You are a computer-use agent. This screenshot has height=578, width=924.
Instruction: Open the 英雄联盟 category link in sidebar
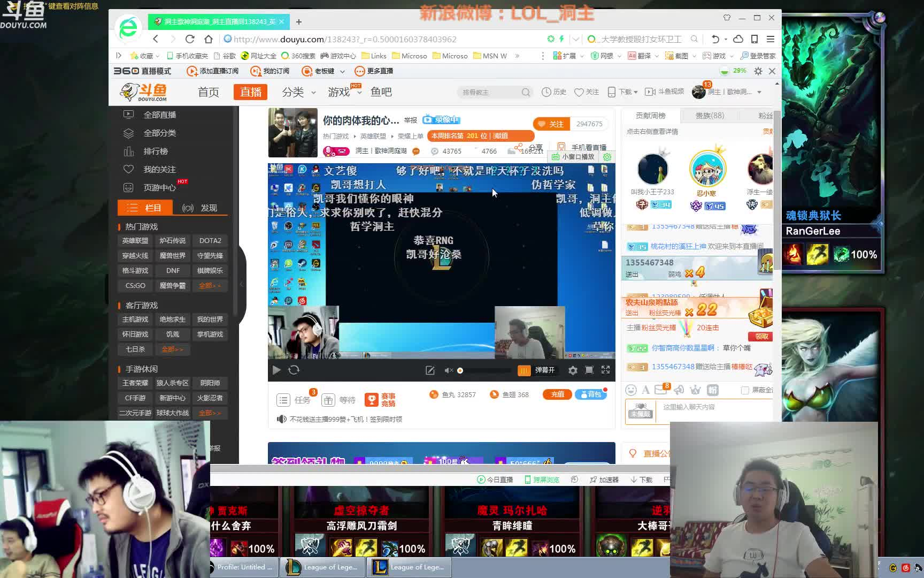135,241
